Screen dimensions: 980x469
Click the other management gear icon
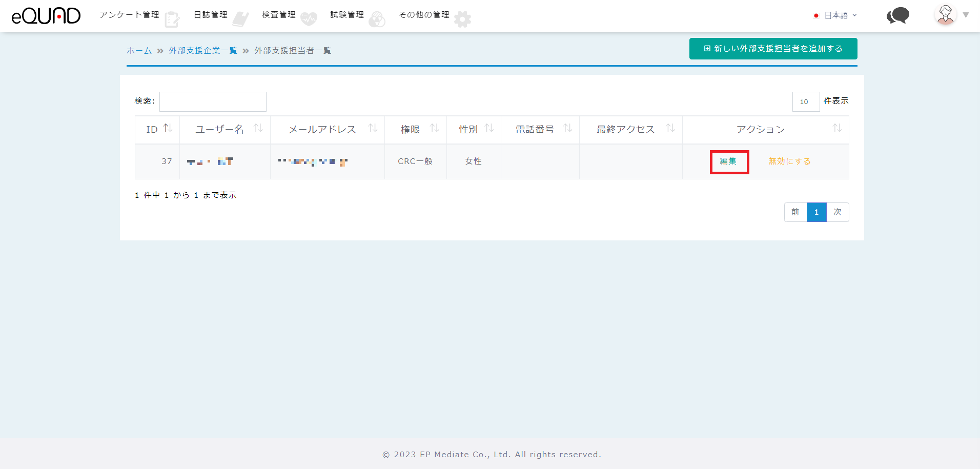(462, 19)
